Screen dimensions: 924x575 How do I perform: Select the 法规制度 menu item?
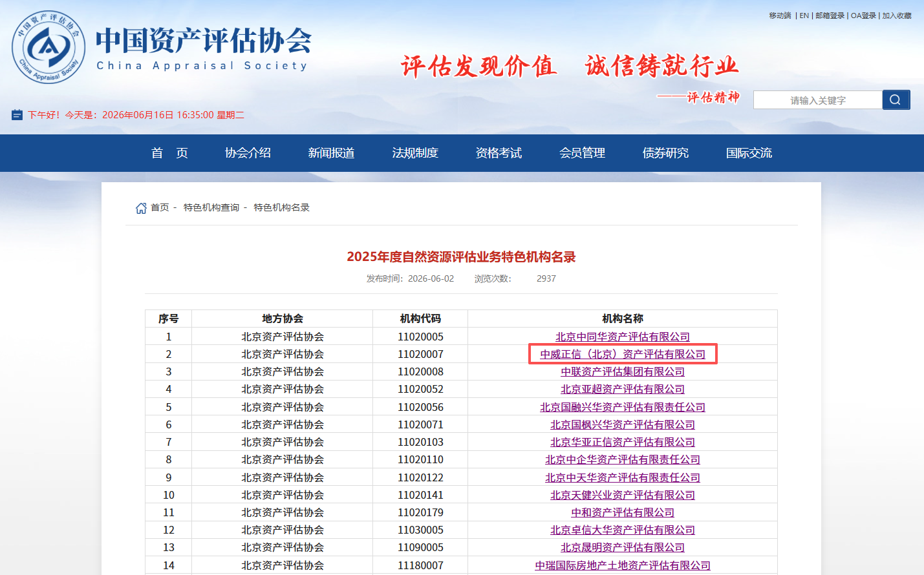(415, 153)
